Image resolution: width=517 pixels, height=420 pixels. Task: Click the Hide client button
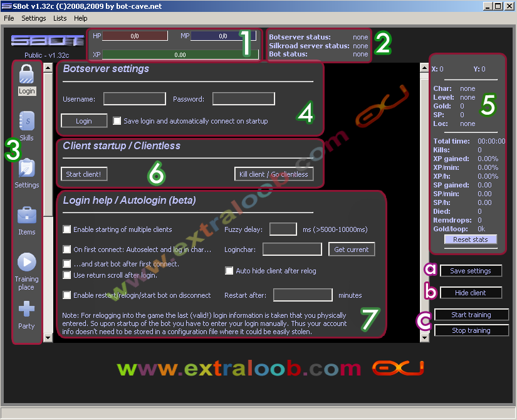471,292
